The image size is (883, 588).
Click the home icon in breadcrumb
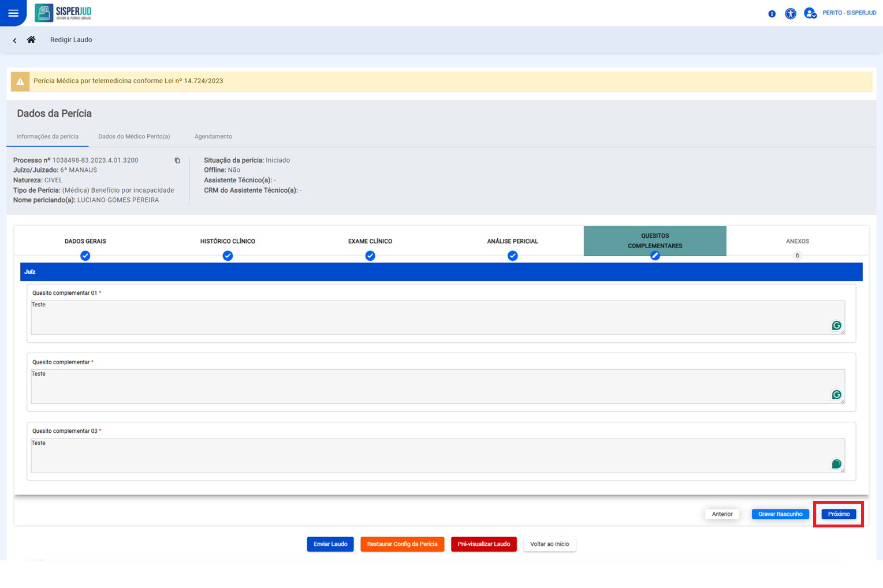point(31,40)
